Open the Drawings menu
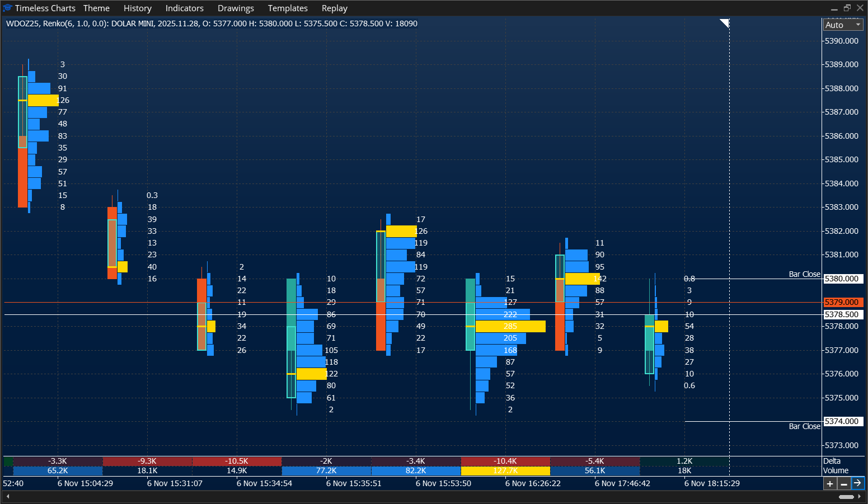This screenshot has width=868, height=504. click(x=236, y=8)
